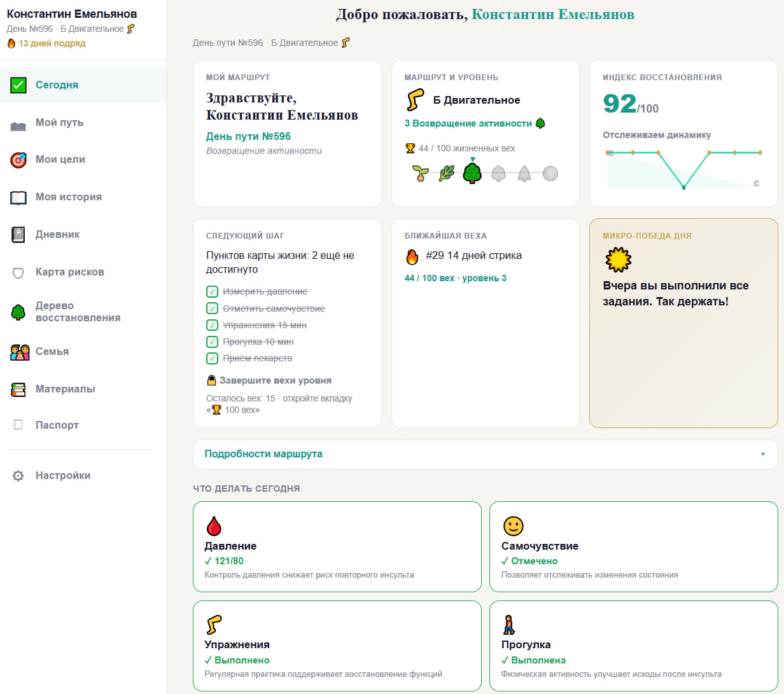
Task: Click the greyed-out pine tree stage icon
Action: [524, 173]
